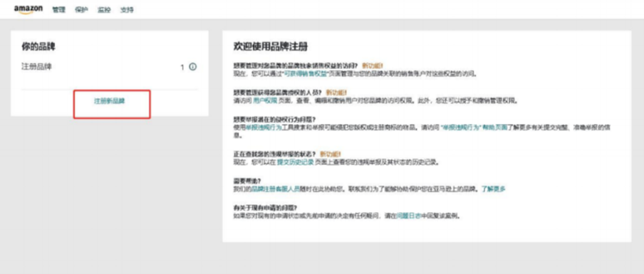Open the 问题日志 link

tap(409, 216)
